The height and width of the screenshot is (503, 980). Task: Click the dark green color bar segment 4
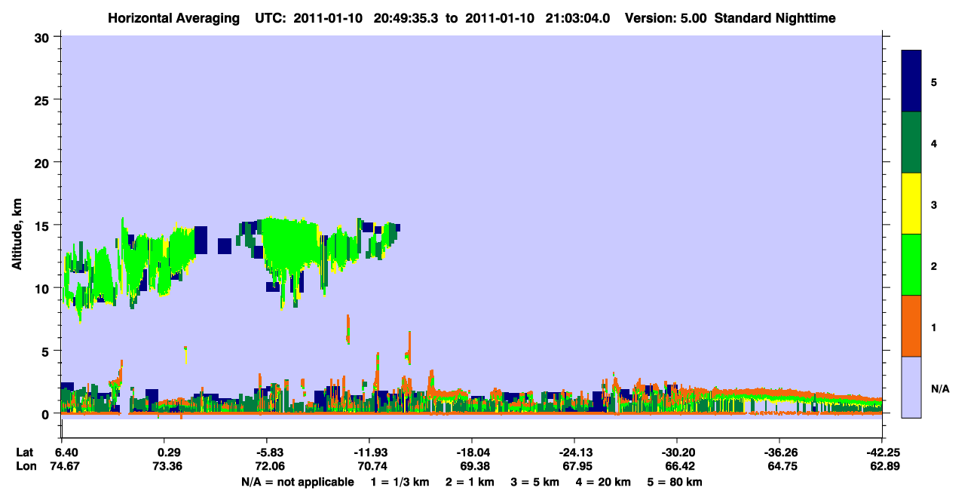coord(911,143)
